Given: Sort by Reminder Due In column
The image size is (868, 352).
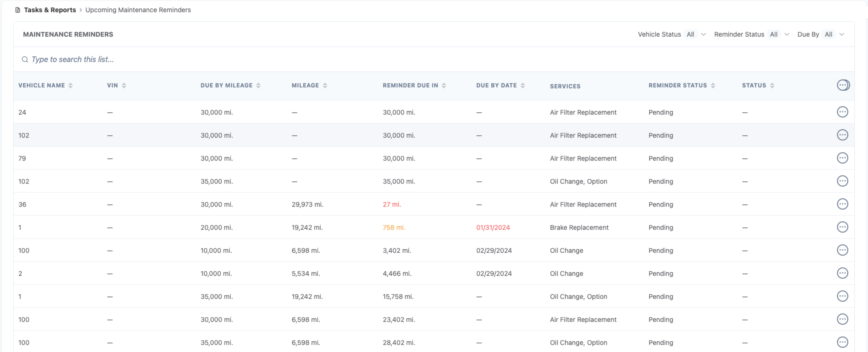Looking at the screenshot, I should [444, 86].
